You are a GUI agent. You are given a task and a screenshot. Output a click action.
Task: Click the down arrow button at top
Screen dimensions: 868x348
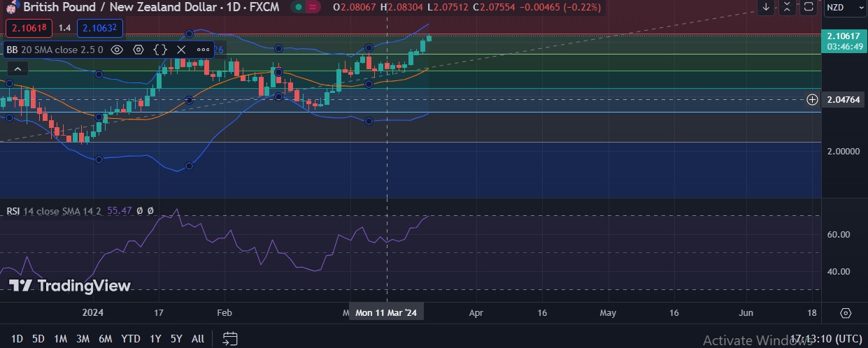tap(767, 7)
